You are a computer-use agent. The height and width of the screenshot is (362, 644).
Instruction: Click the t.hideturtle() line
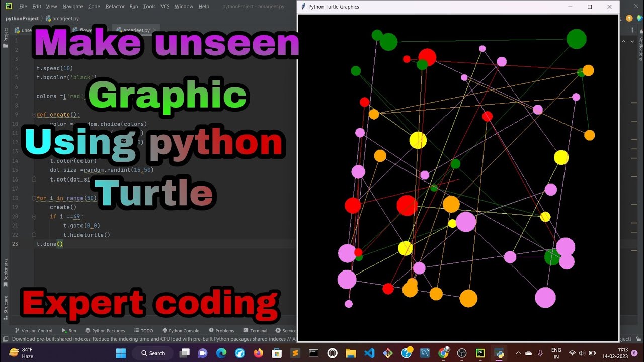coord(87,235)
